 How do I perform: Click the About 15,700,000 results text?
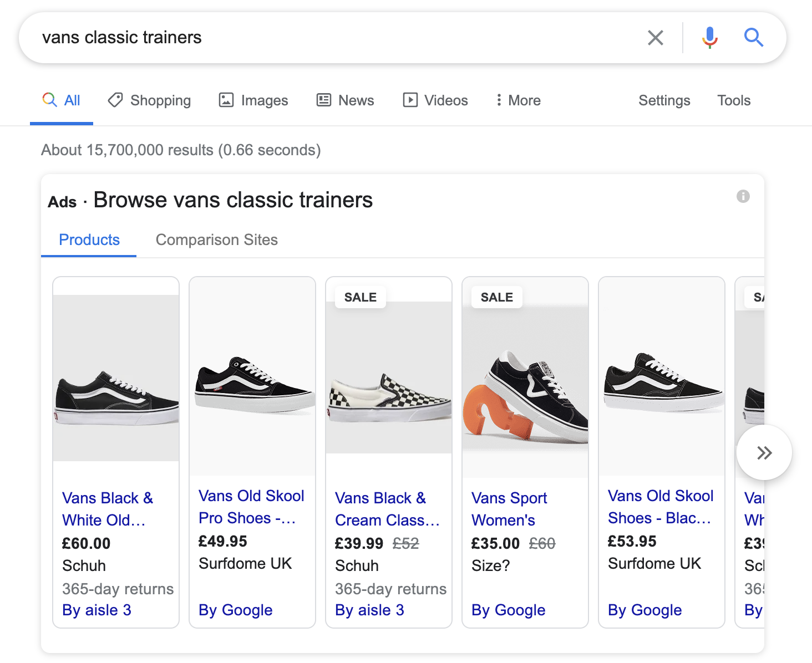point(181,150)
